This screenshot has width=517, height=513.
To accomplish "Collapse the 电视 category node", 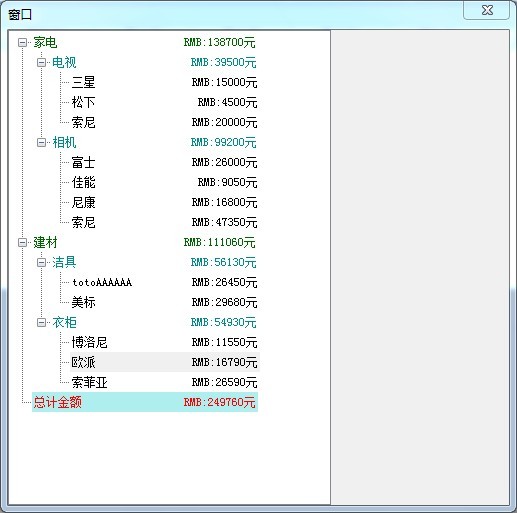I will pos(41,62).
